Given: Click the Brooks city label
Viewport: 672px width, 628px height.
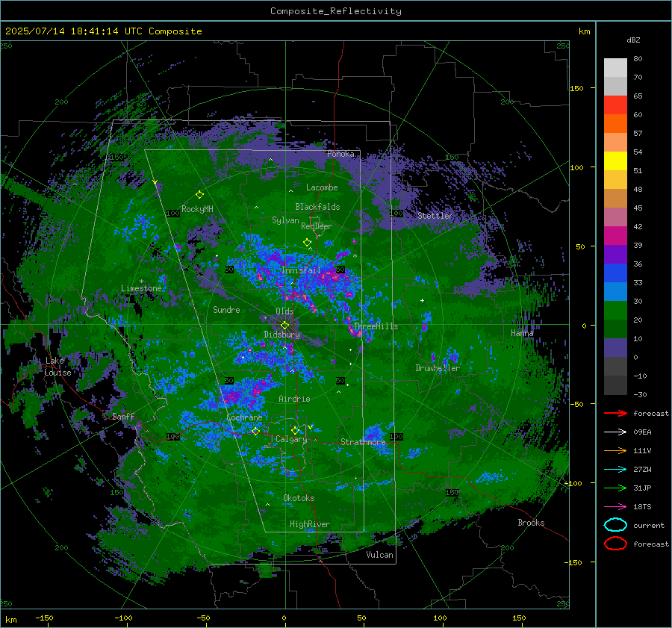Looking at the screenshot, I should 531,523.
